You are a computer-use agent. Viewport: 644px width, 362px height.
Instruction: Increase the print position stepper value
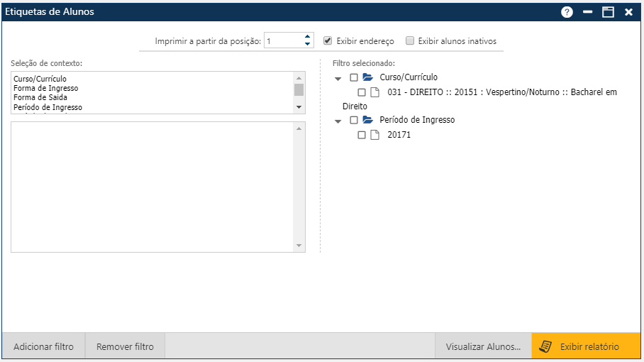(x=307, y=37)
